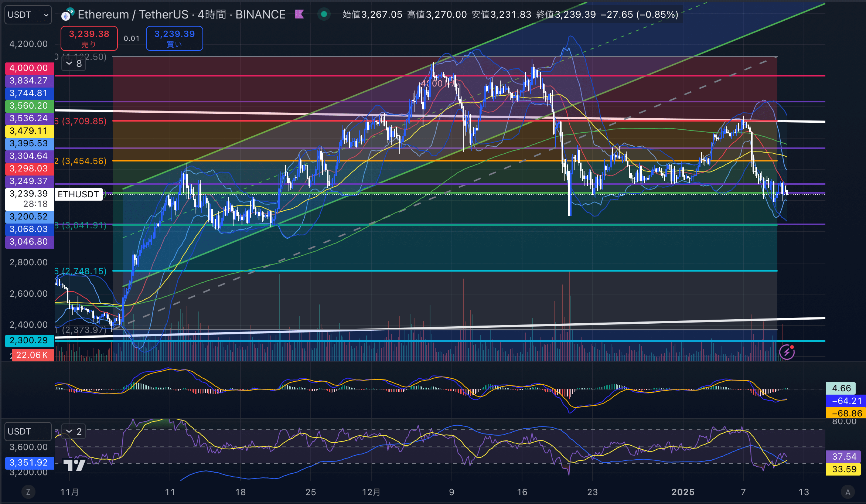
Task: Click the 37.54 RSI value label
Action: (x=844, y=457)
